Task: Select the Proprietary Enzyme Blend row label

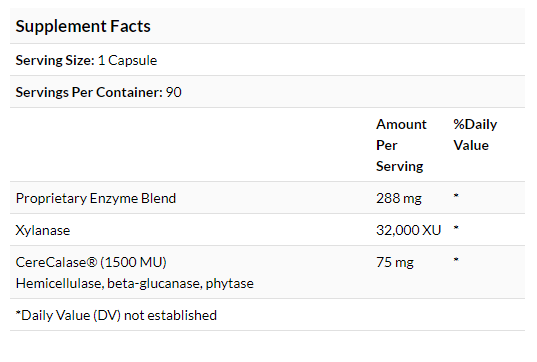Action: pyautogui.click(x=96, y=198)
